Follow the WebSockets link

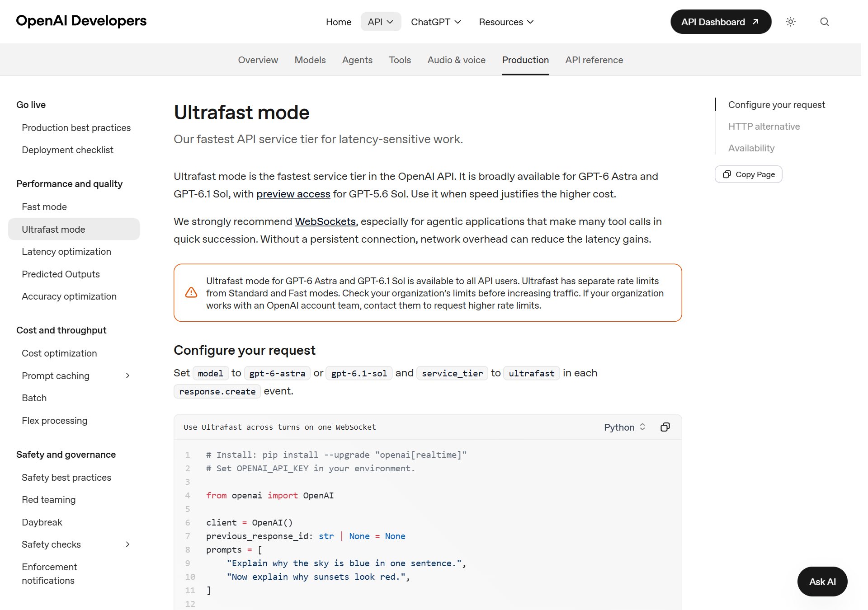[x=325, y=221]
